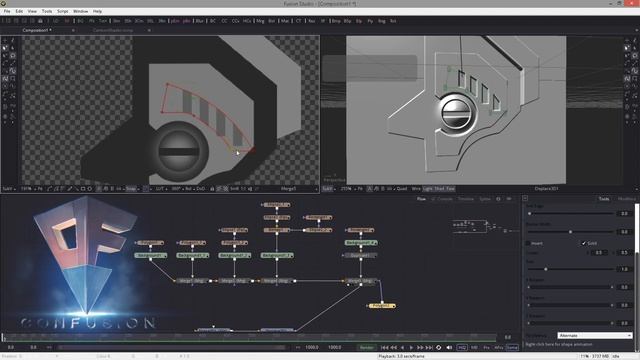Toggle audio mute speaker icon in transport
Screen dimensions: 640x360
click(x=449, y=347)
